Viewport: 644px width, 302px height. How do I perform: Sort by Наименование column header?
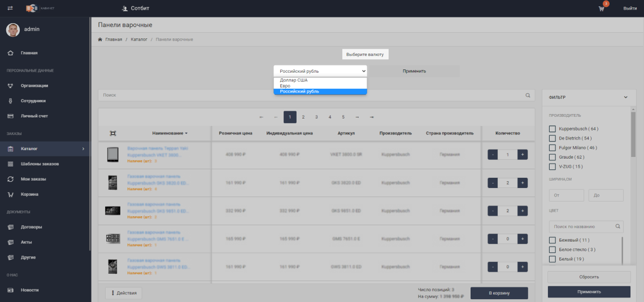[x=169, y=133]
